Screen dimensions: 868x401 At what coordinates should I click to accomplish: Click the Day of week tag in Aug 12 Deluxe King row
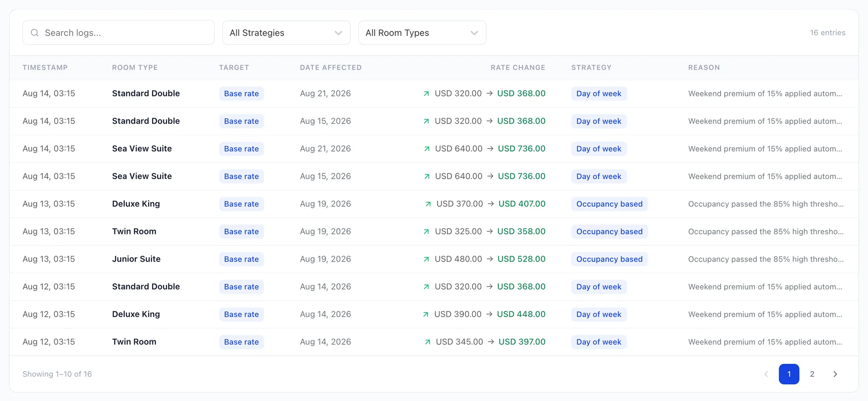[599, 314]
